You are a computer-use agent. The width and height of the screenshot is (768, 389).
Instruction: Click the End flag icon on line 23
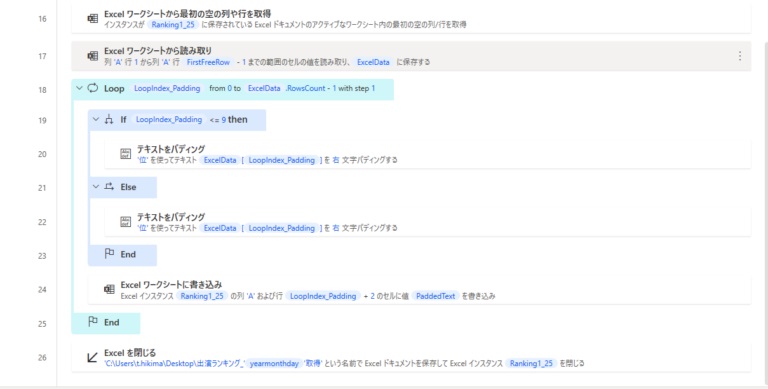click(x=109, y=254)
